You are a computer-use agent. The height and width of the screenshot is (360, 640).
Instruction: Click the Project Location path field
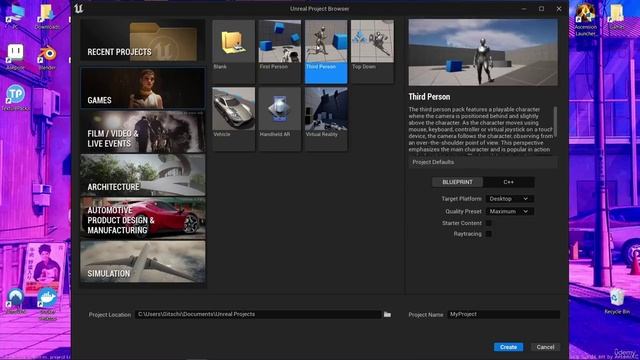tap(258, 314)
